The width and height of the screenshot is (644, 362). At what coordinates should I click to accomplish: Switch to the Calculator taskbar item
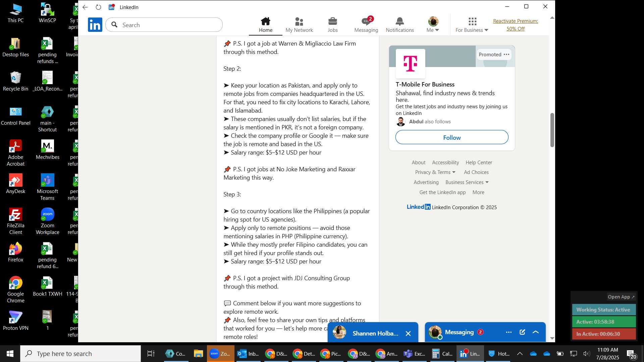pos(442,354)
